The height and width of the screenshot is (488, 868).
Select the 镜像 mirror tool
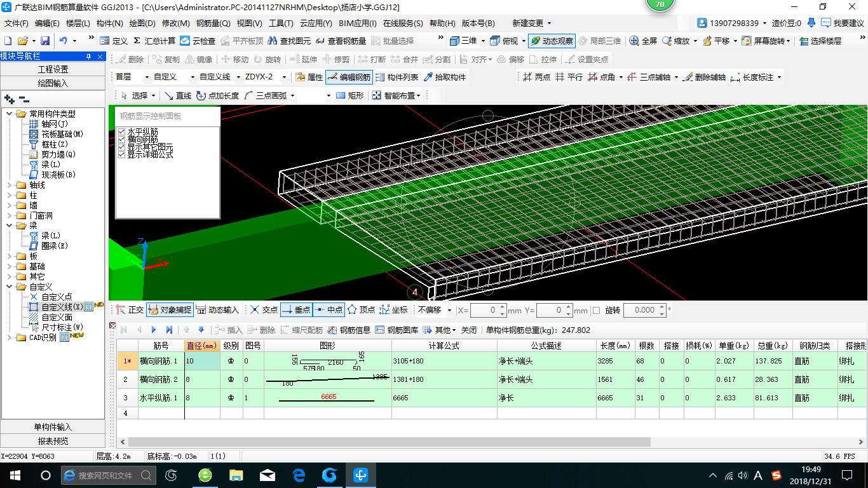click(199, 59)
